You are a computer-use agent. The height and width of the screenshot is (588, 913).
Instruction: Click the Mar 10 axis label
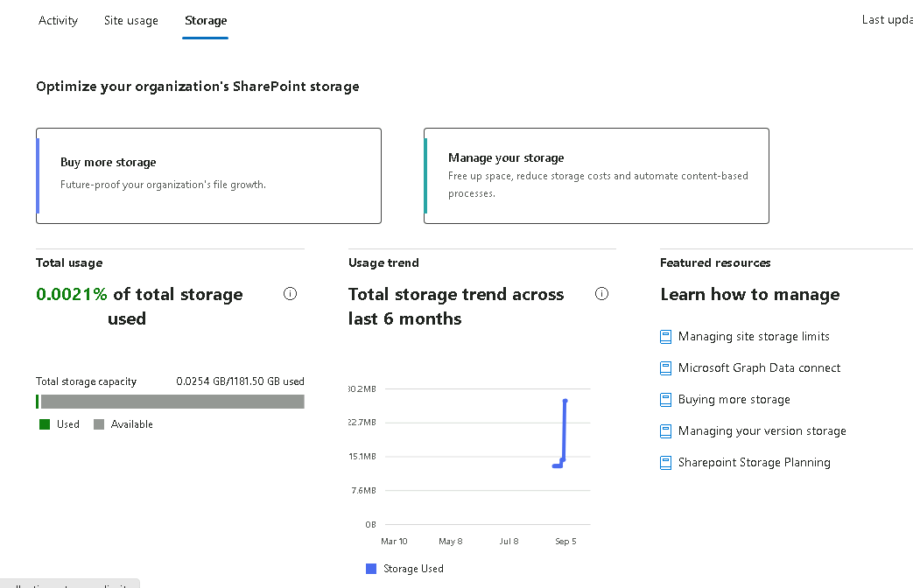394,542
